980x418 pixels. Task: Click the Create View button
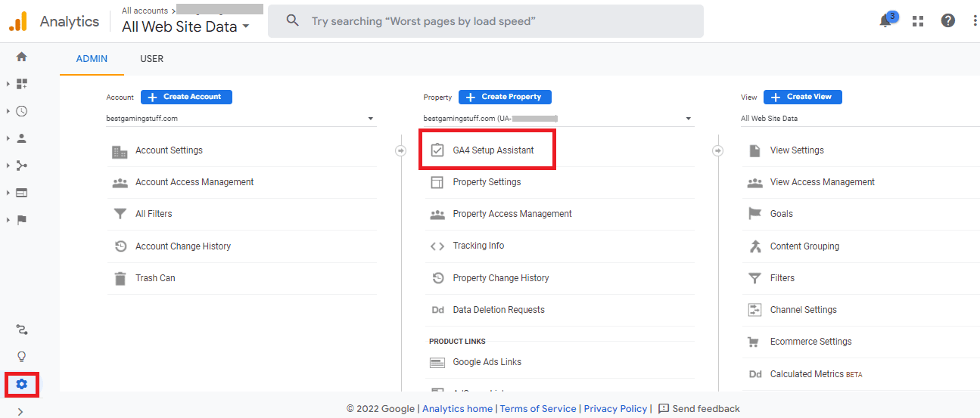pyautogui.click(x=802, y=97)
